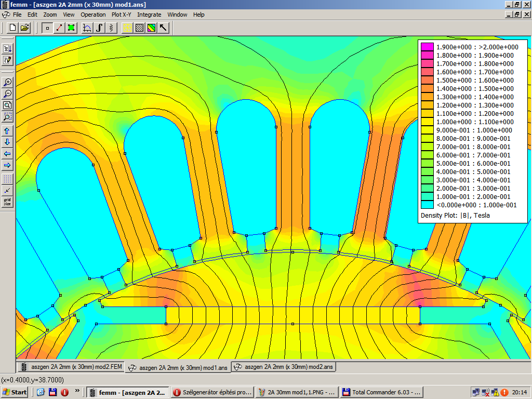This screenshot has width=532, height=399.
Task: Open the Zoom menu
Action: 50,15
